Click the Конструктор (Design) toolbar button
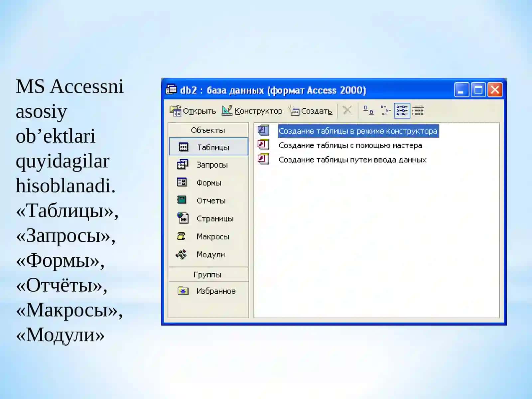532x399 pixels. point(252,111)
